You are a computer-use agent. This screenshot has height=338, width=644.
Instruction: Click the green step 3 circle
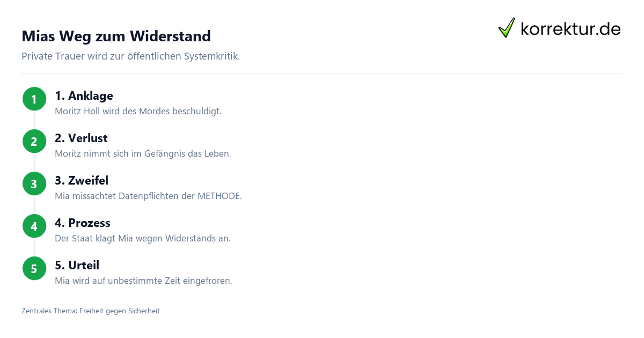point(34,184)
